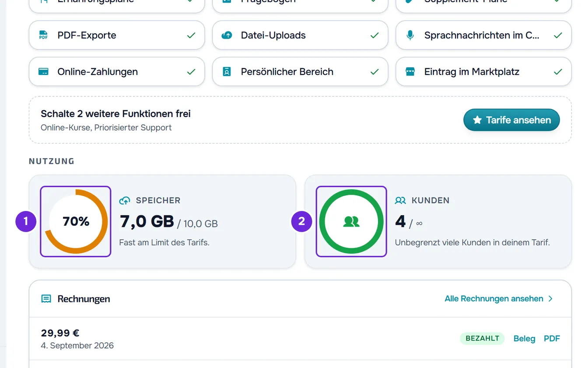Click the checkmark on Eintrag im Marktplatz card
Image resolution: width=588 pixels, height=368 pixels.
tap(558, 72)
